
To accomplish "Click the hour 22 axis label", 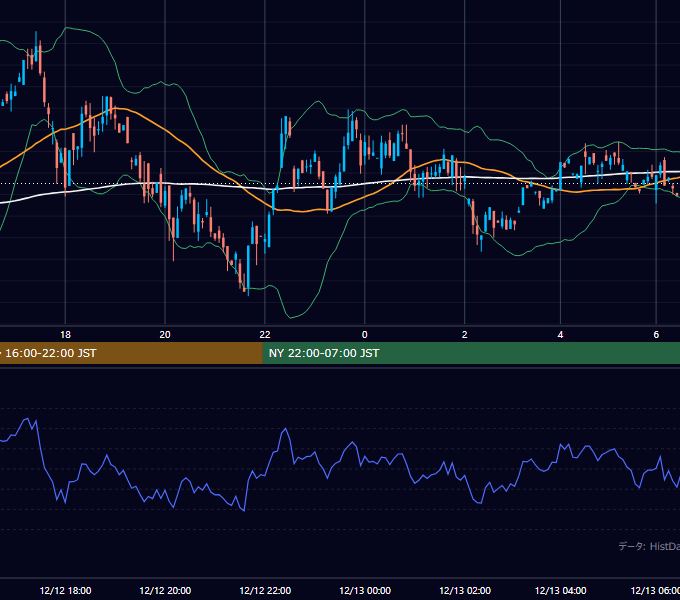I will pyautogui.click(x=265, y=335).
